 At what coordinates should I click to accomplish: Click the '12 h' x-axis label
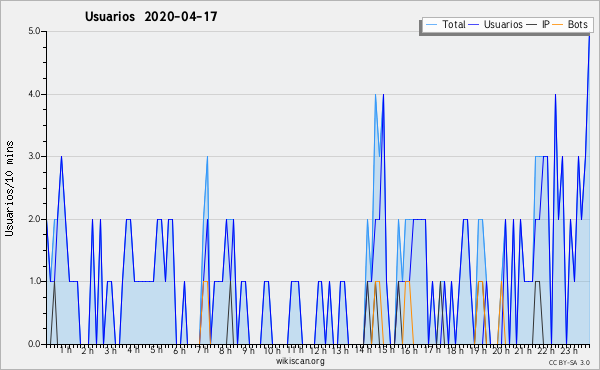(318, 351)
